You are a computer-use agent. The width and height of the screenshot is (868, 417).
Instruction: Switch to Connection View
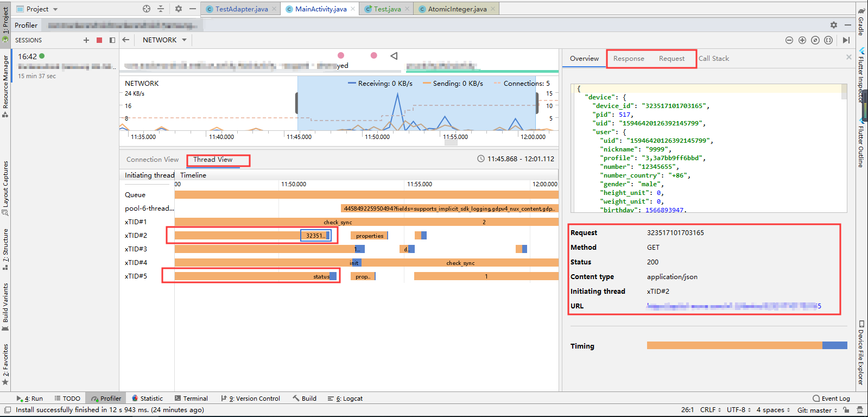153,160
